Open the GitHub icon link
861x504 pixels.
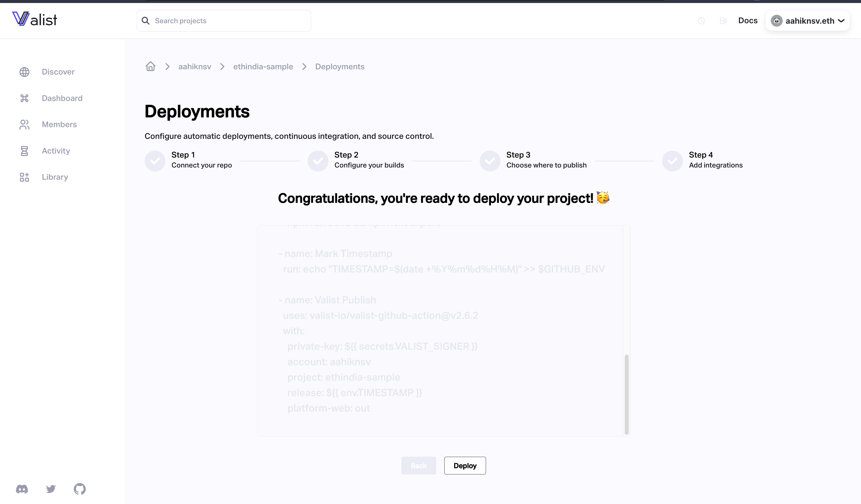pyautogui.click(x=80, y=489)
